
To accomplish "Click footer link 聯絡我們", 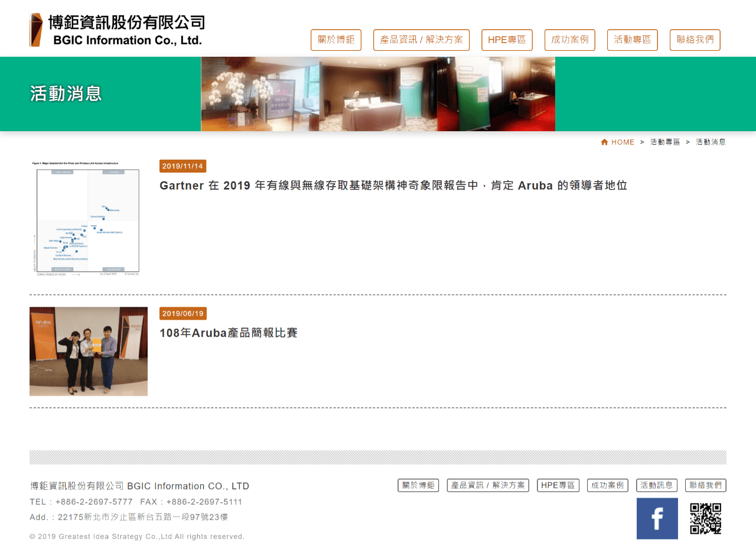I will click(706, 485).
